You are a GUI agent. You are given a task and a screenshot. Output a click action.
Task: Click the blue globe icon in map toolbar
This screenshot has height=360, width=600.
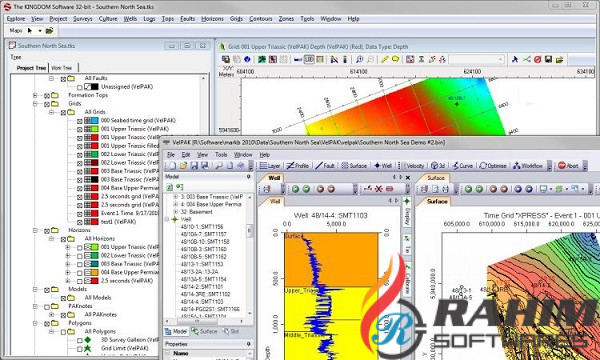(x=247, y=59)
